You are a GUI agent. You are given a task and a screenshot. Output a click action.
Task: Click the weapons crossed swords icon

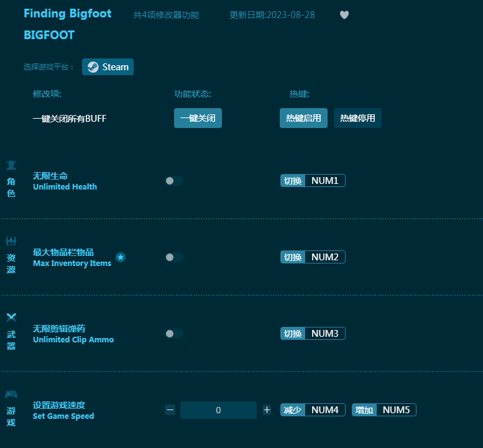click(x=11, y=317)
